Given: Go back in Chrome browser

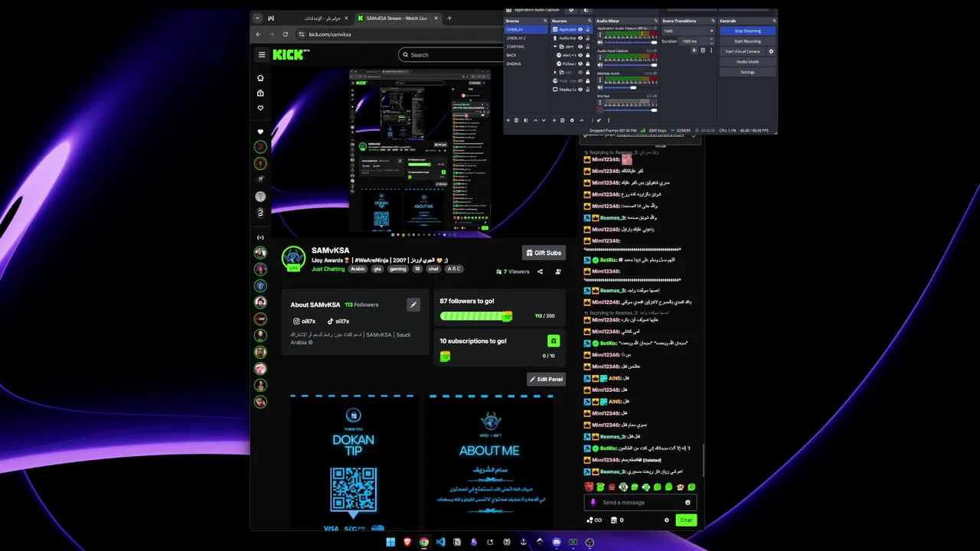Looking at the screenshot, I should [258, 34].
